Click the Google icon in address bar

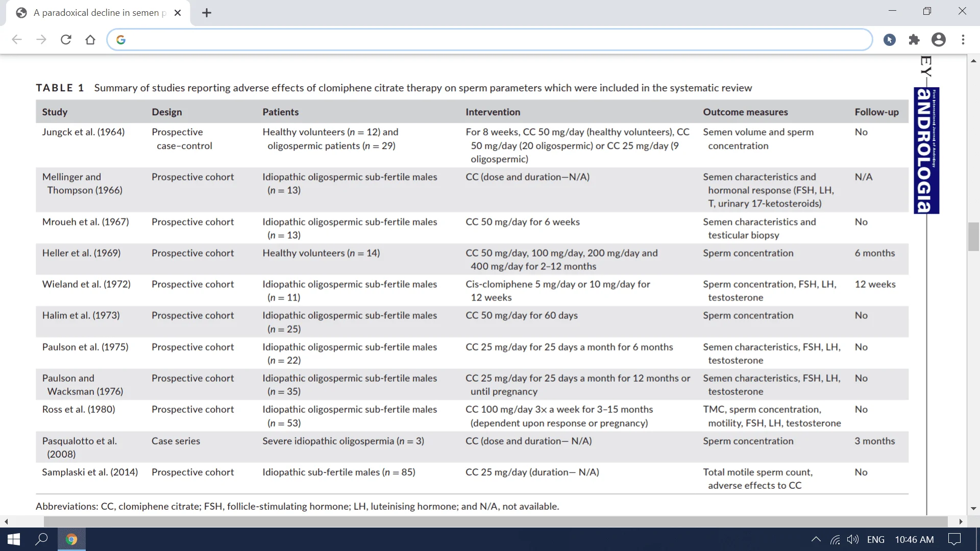[121, 40]
